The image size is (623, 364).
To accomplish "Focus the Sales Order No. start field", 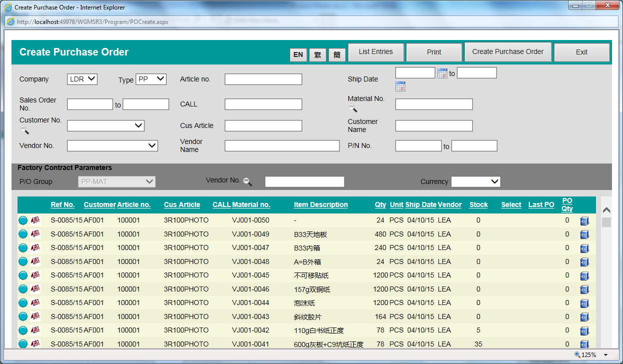I will (90, 104).
